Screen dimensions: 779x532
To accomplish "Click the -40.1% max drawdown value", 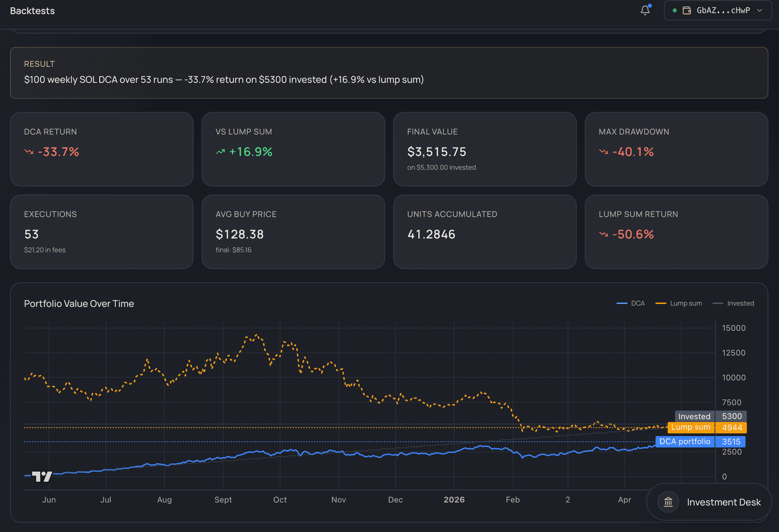I will [633, 152].
